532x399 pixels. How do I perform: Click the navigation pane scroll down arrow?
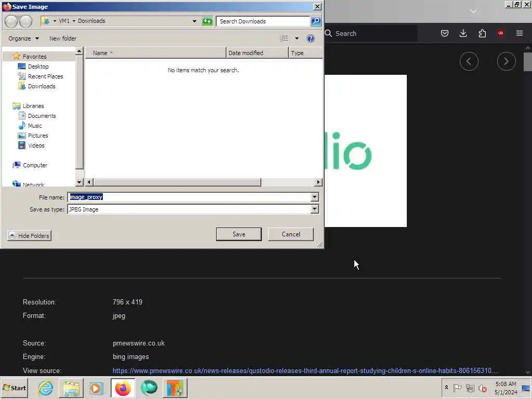click(79, 182)
